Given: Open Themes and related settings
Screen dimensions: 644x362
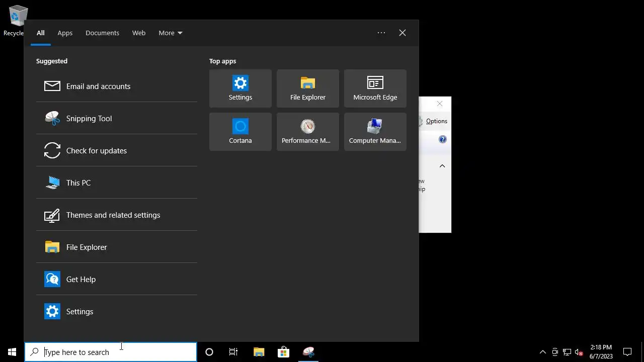Looking at the screenshot, I should click(117, 215).
